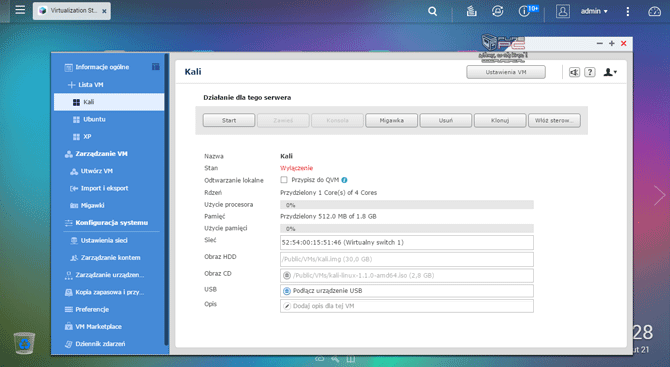Viewport: 670px width, 367px height.
Task: Minimize the Virtualization Station window
Action: coord(599,44)
